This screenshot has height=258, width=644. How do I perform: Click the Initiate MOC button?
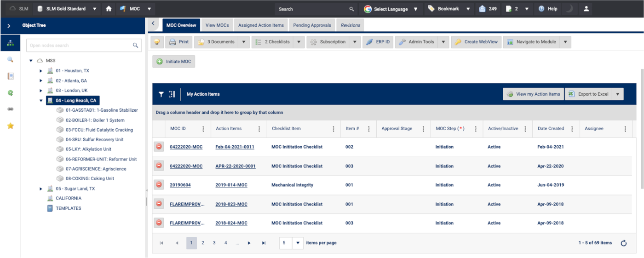pos(174,62)
